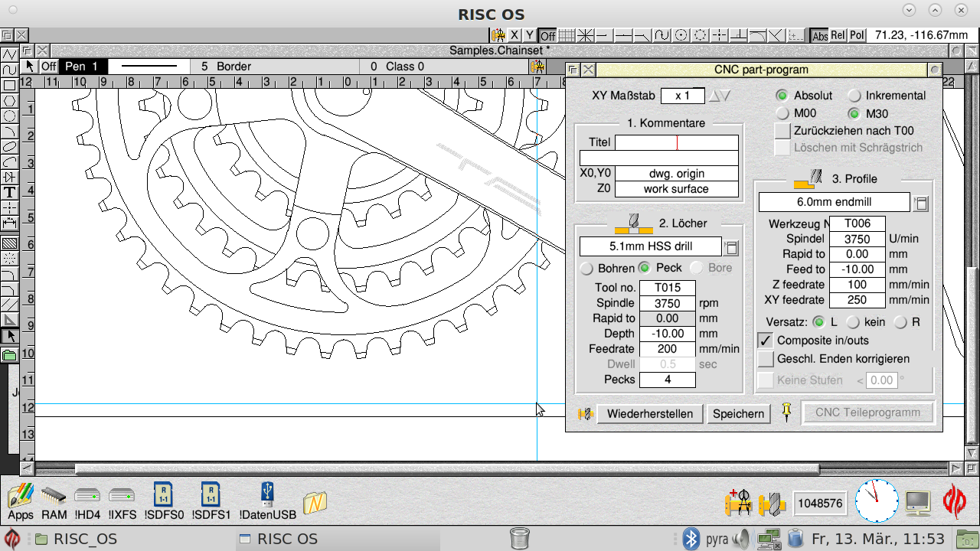Open the Pen 1 selector
Image resolution: width=980 pixels, height=551 pixels.
click(x=82, y=66)
